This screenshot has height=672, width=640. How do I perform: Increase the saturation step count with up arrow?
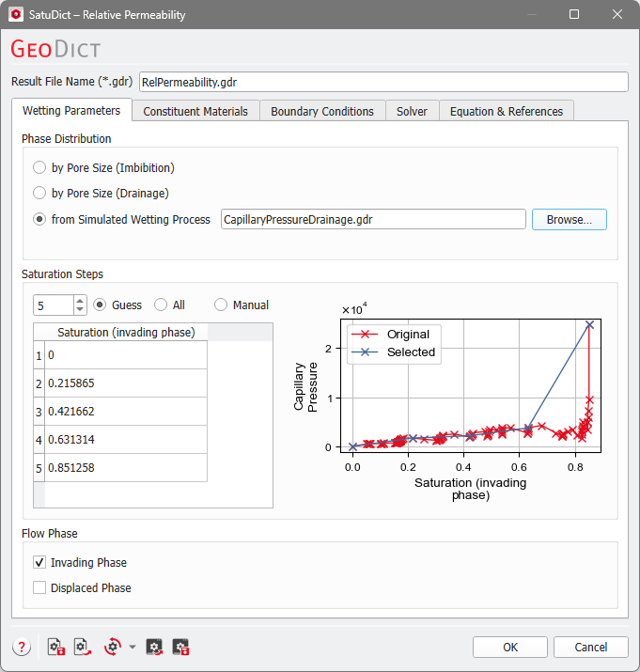[x=80, y=301]
